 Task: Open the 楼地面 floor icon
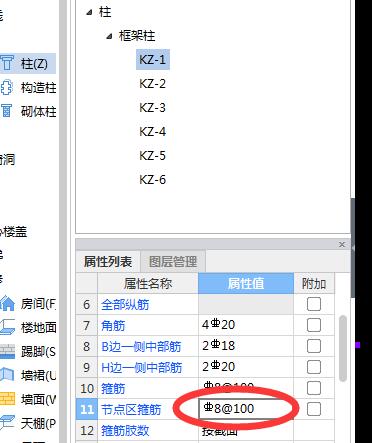pyautogui.click(x=7, y=327)
